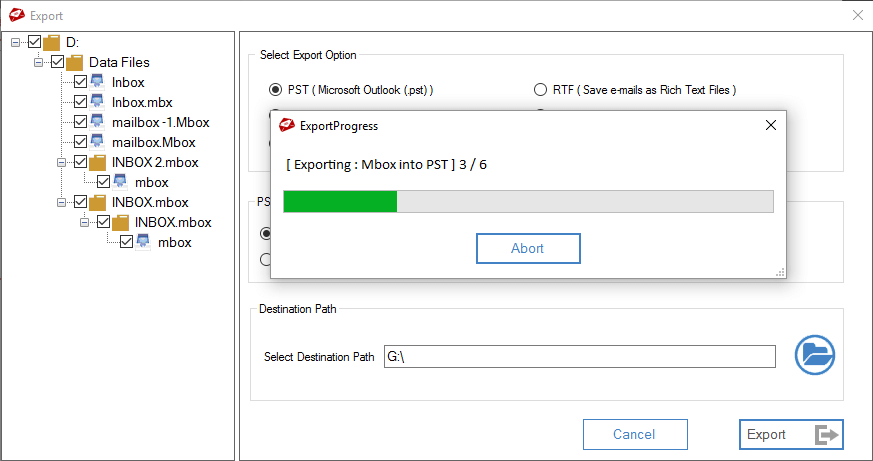Collapse the D: drive tree node
Image resolution: width=873 pixels, height=461 pixels.
16,42
